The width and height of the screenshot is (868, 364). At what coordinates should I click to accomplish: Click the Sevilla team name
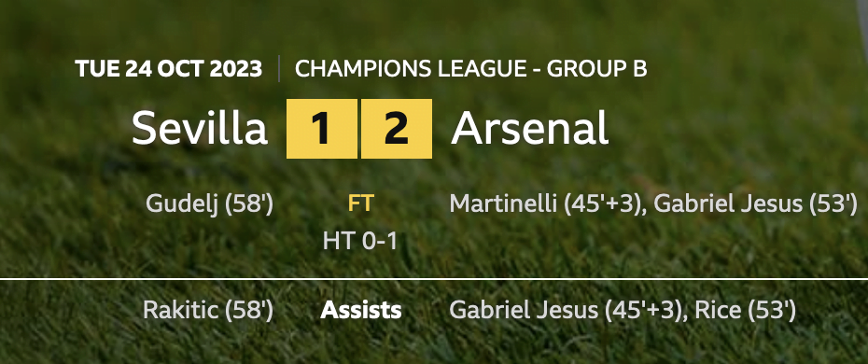pos(200,129)
